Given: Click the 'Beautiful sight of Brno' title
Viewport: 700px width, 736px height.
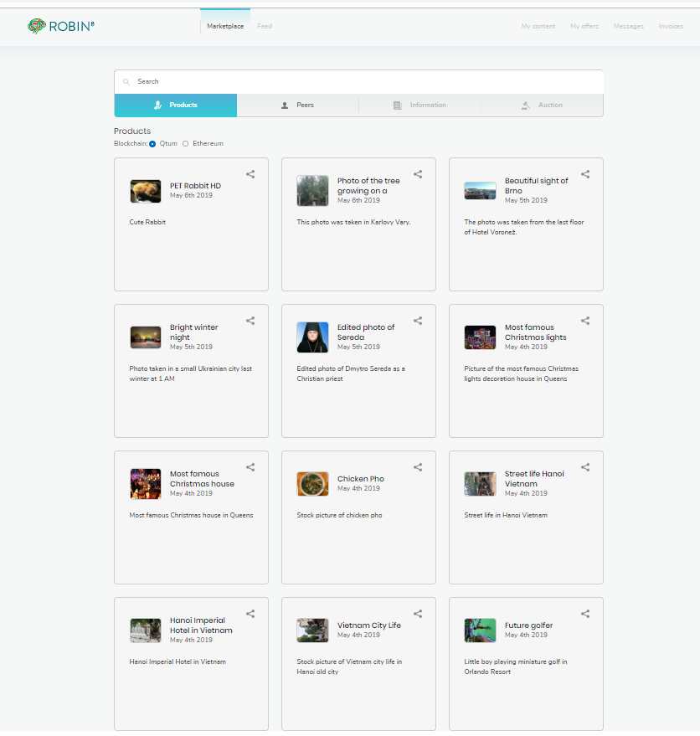Looking at the screenshot, I should pyautogui.click(x=536, y=186).
